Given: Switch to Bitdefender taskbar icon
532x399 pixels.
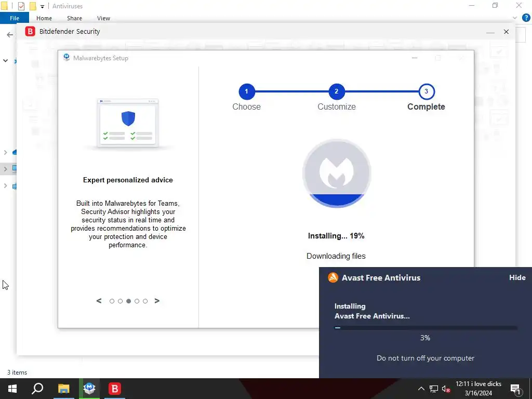Looking at the screenshot, I should tap(115, 389).
